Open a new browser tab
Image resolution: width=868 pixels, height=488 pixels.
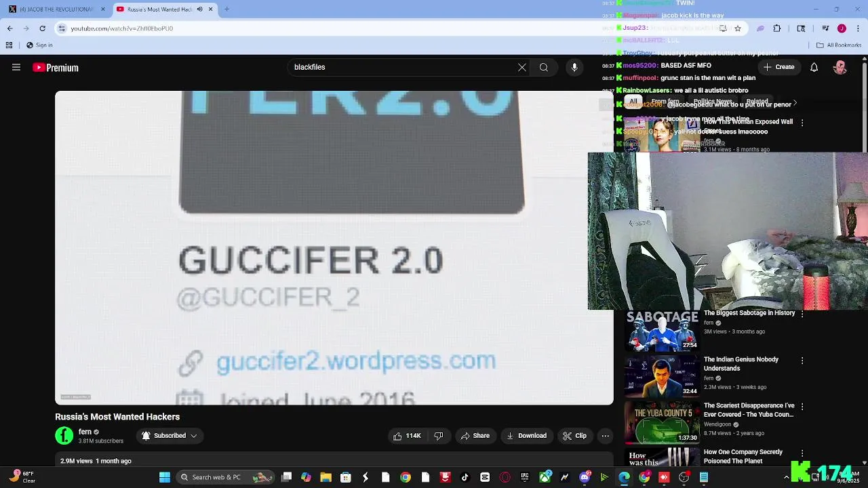(x=226, y=9)
